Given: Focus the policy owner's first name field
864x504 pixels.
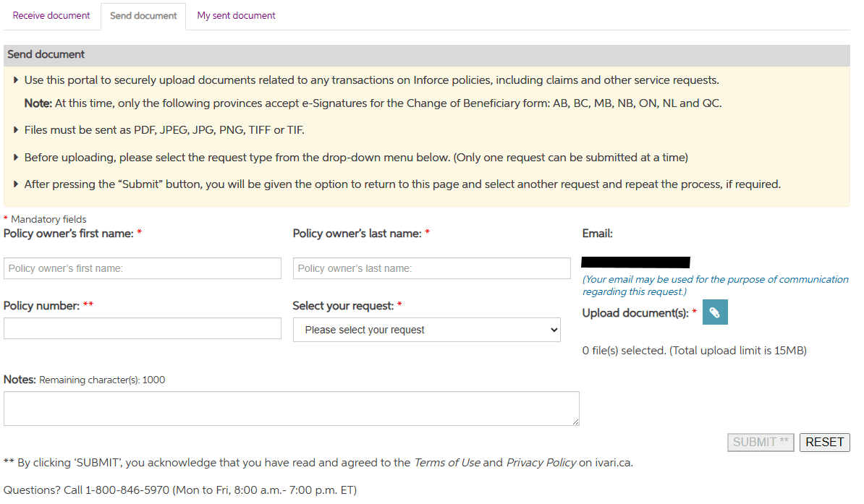Looking at the screenshot, I should coord(142,268).
